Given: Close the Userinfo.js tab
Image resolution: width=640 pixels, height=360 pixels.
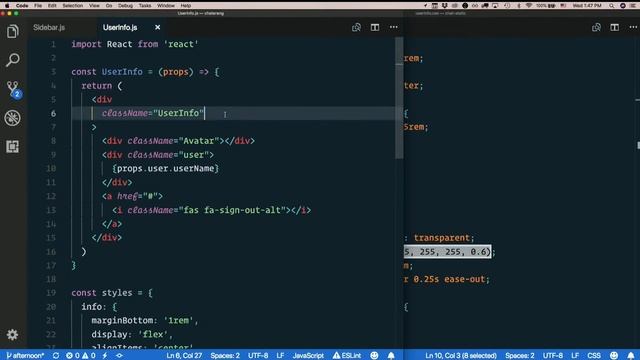Looking at the screenshot, I should (158, 27).
